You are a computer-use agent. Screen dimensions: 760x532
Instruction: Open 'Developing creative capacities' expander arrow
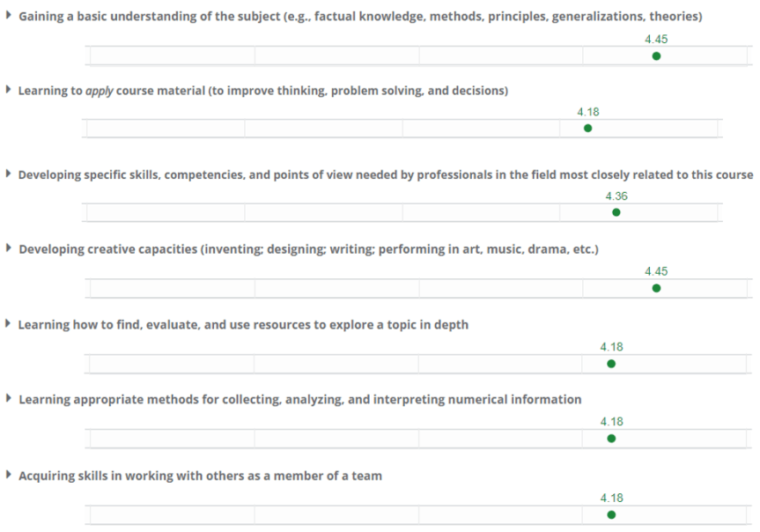click(x=9, y=249)
